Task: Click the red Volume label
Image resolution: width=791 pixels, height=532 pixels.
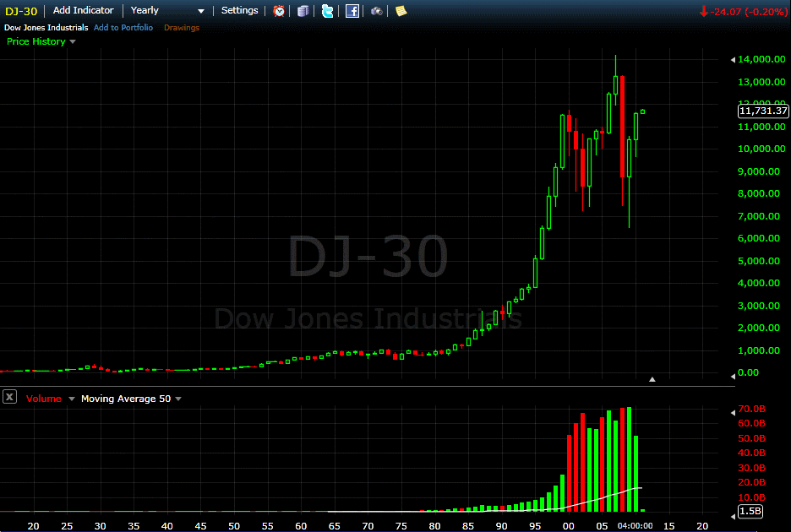Action: [x=44, y=399]
